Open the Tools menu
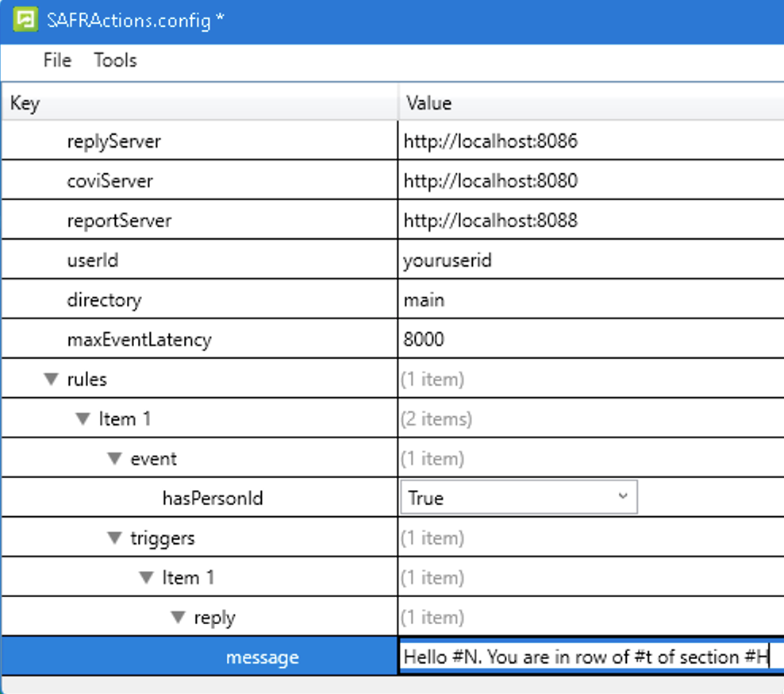 point(115,60)
